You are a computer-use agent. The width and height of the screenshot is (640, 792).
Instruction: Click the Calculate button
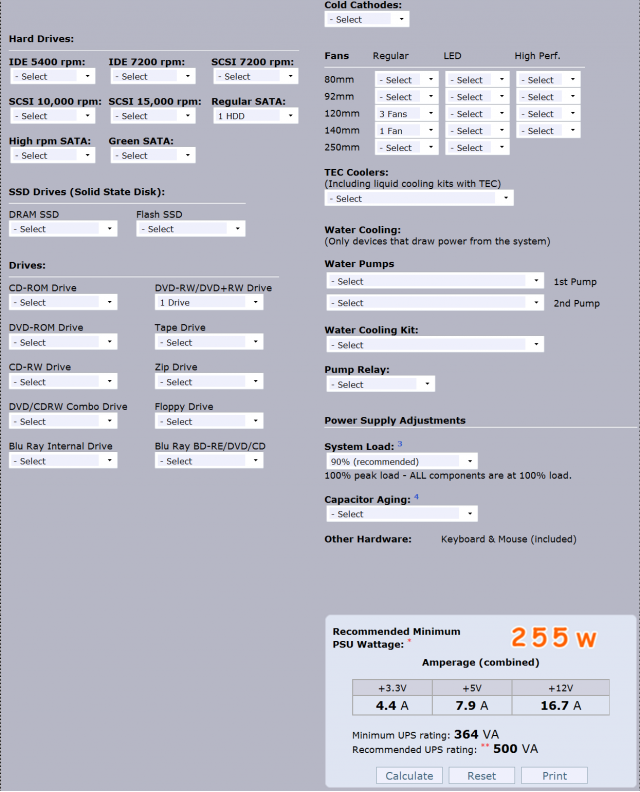click(x=409, y=776)
